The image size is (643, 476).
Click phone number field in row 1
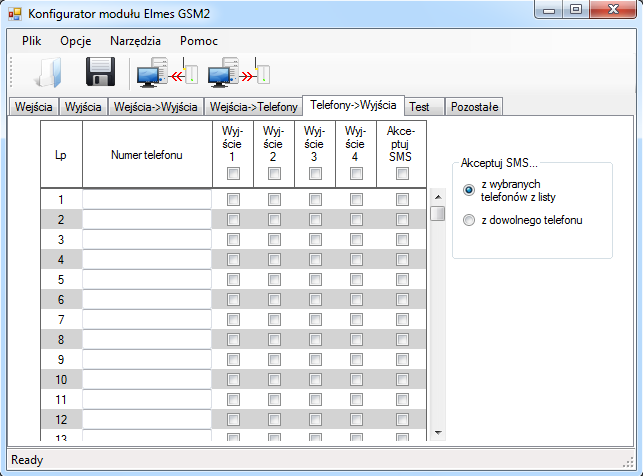tap(147, 200)
